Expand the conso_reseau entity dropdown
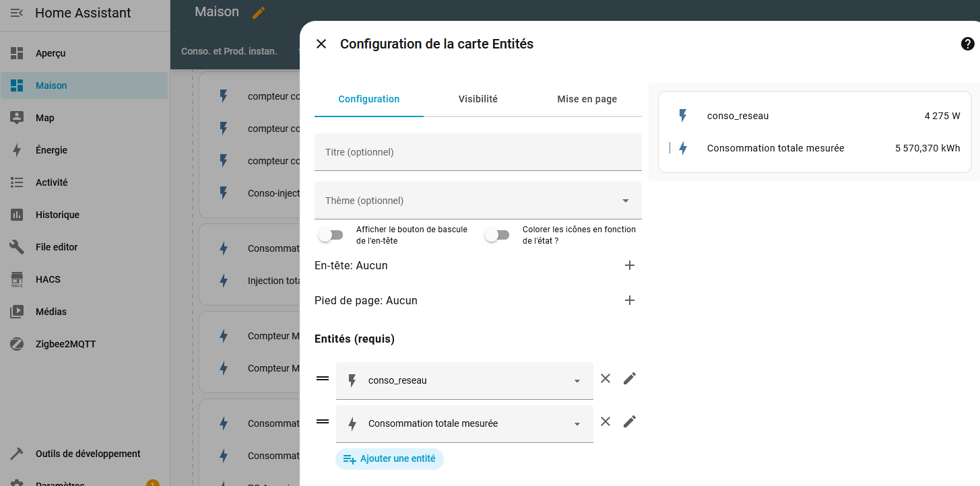This screenshot has height=486, width=980. pyautogui.click(x=577, y=381)
